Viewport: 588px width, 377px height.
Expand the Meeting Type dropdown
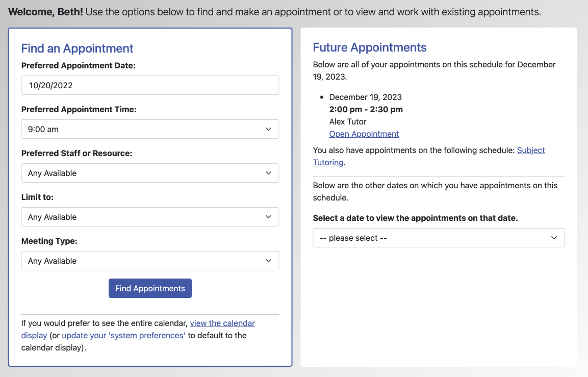(150, 261)
